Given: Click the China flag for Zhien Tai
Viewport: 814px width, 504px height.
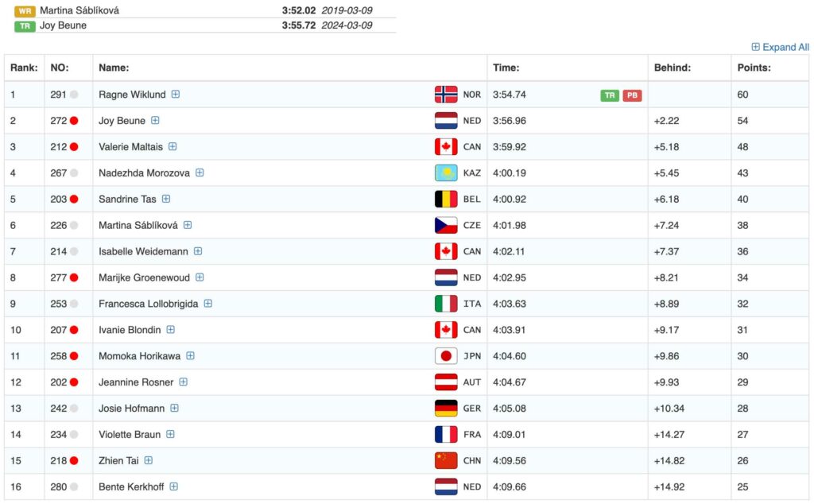Looking at the screenshot, I should [446, 460].
